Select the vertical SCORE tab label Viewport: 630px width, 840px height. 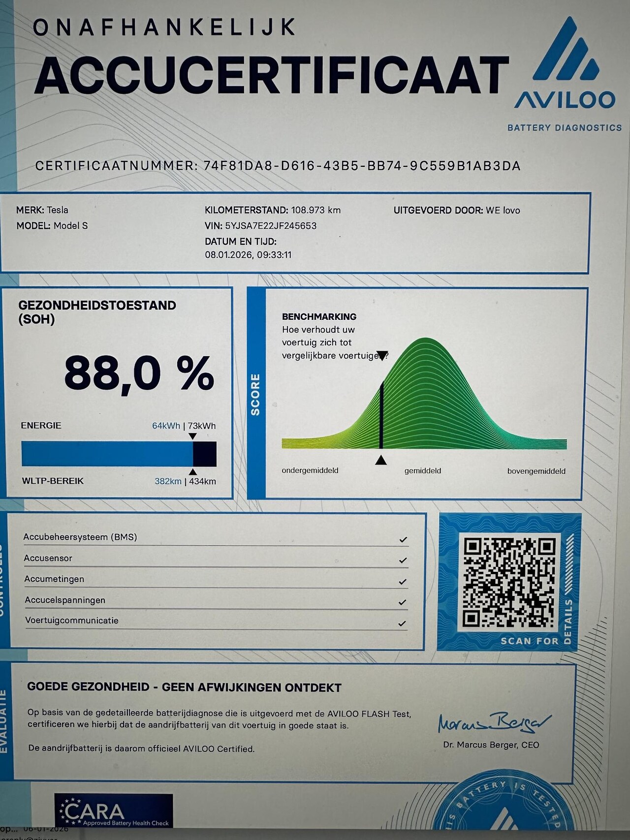pos(255,394)
